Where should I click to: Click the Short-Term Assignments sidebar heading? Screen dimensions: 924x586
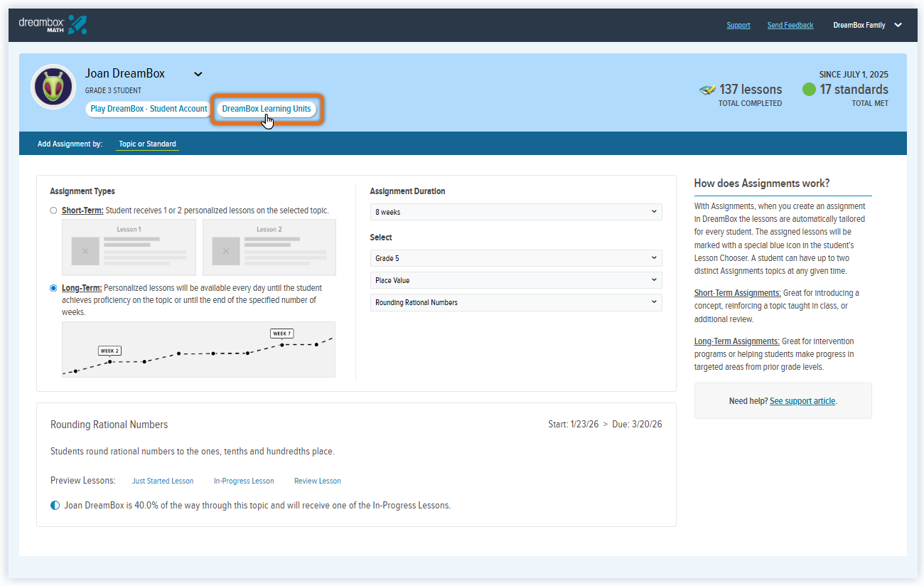point(737,293)
